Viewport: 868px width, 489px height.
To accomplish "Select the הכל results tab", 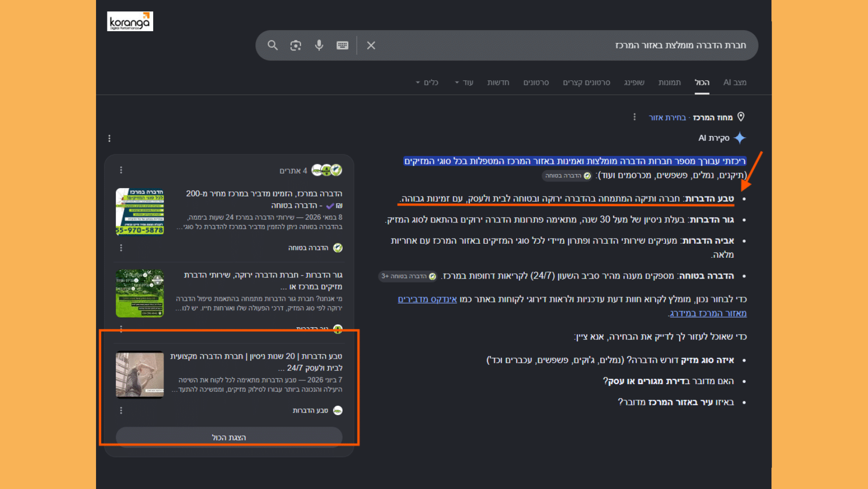I will pos(702,82).
